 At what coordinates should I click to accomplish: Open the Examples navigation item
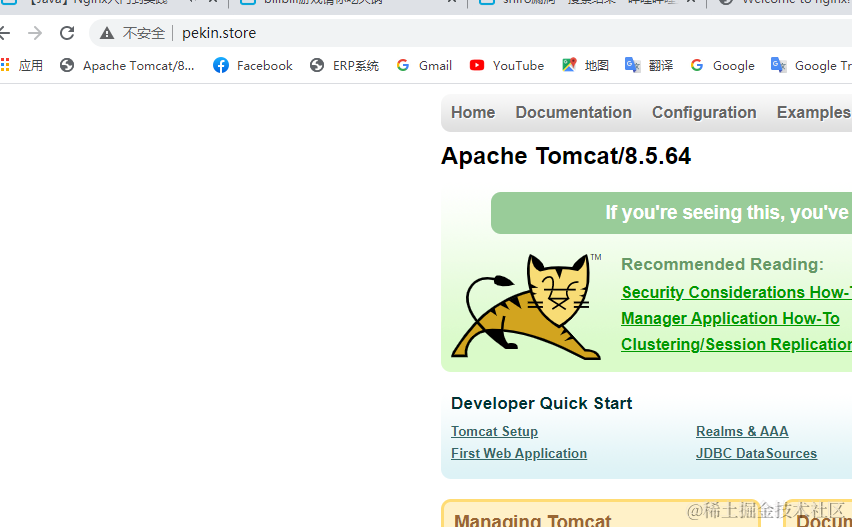(x=813, y=112)
